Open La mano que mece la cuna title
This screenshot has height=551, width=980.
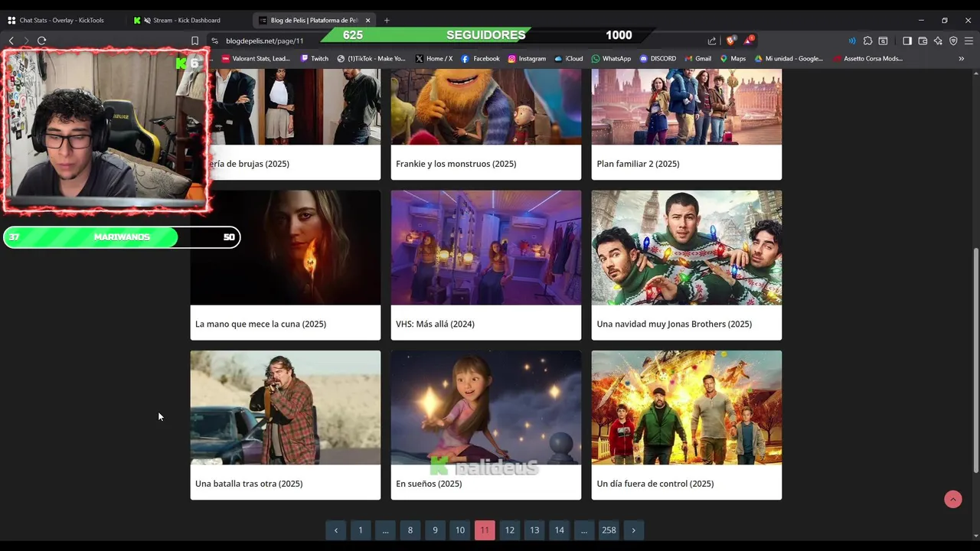click(260, 324)
